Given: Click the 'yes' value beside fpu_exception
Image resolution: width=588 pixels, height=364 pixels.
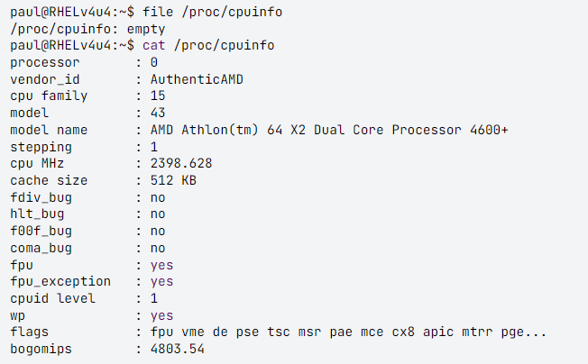Looking at the screenshot, I should [161, 282].
